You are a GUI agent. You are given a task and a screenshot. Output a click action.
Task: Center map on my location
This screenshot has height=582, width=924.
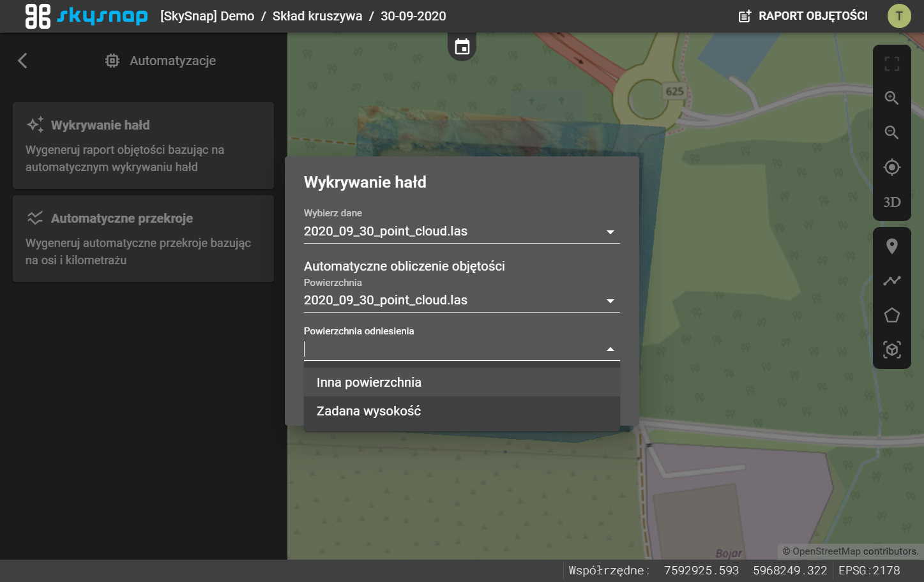892,167
